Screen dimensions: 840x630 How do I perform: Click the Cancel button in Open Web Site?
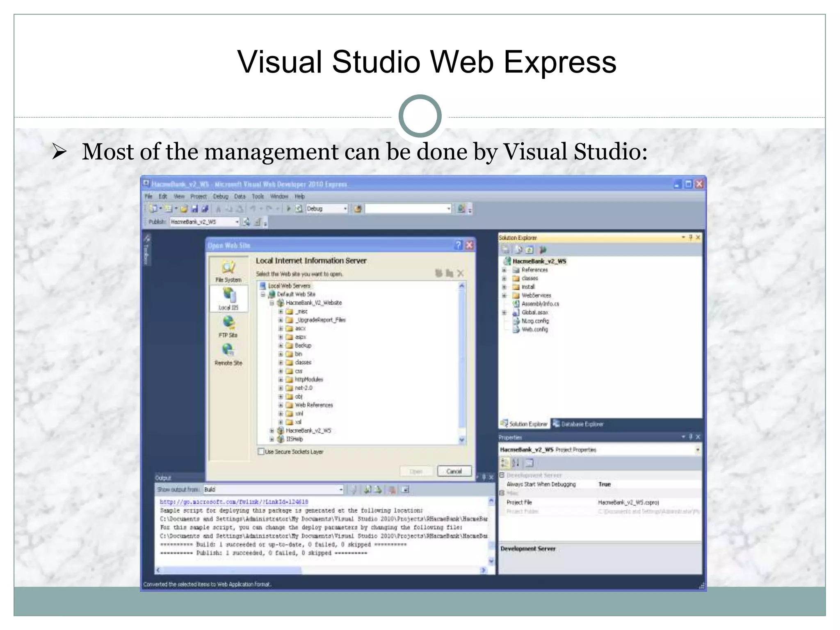tap(454, 471)
